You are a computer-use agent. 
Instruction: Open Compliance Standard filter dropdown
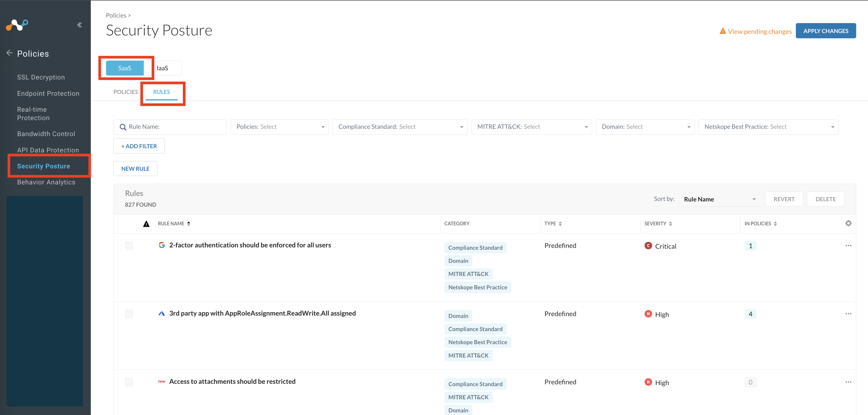[x=400, y=127]
